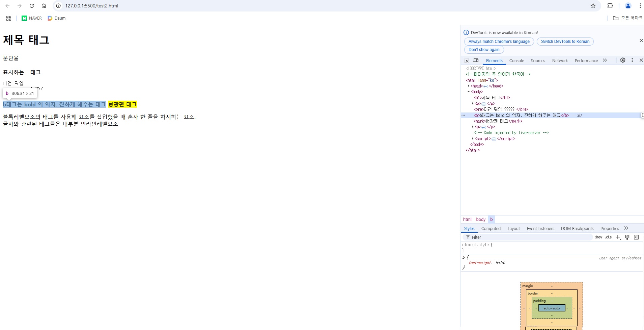This screenshot has height=330, width=644.
Task: Click Always match Chrome's language
Action: point(499,42)
